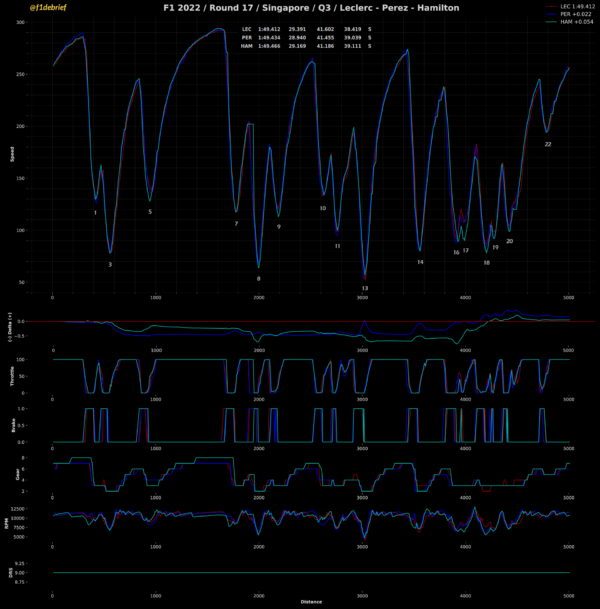Click the turn '22' corner label on speed trace

(548, 144)
